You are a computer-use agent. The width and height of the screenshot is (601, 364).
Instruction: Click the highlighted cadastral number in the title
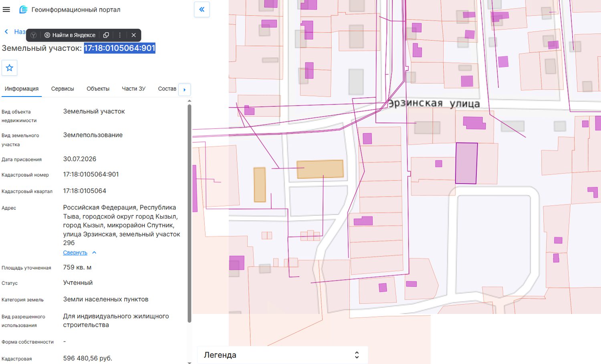pyautogui.click(x=119, y=48)
